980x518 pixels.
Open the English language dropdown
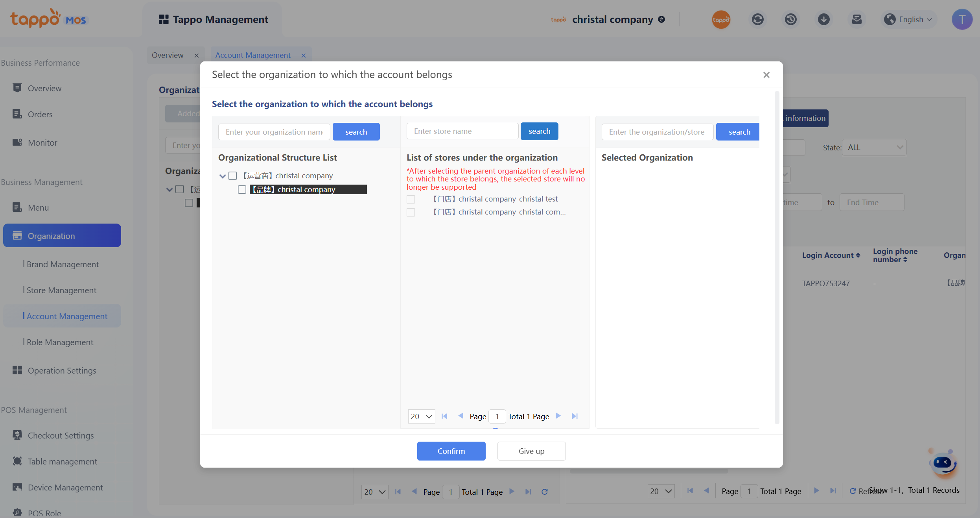coord(910,19)
